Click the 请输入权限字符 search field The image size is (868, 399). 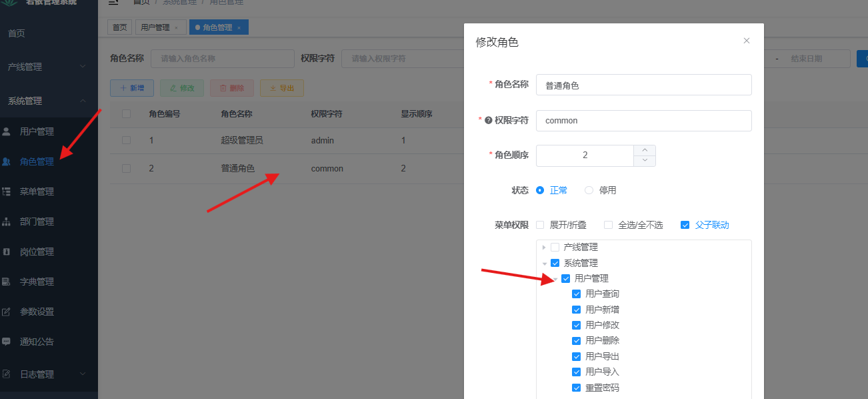click(403, 59)
